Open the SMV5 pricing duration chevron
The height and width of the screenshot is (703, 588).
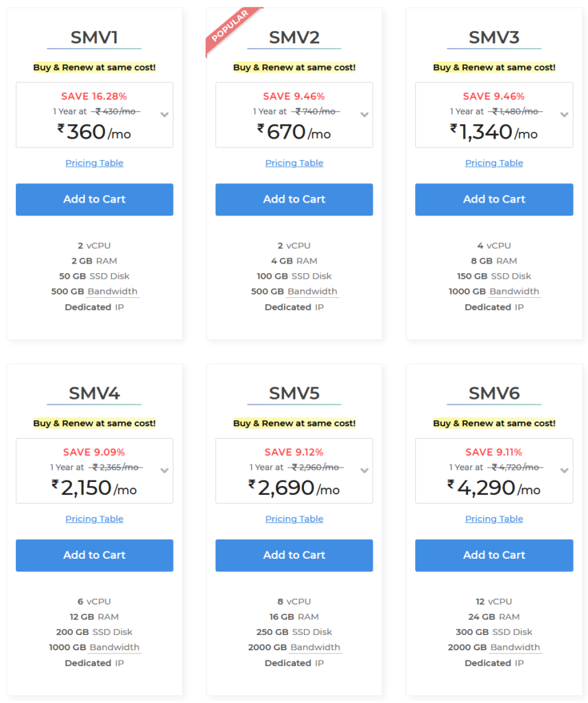(x=364, y=471)
